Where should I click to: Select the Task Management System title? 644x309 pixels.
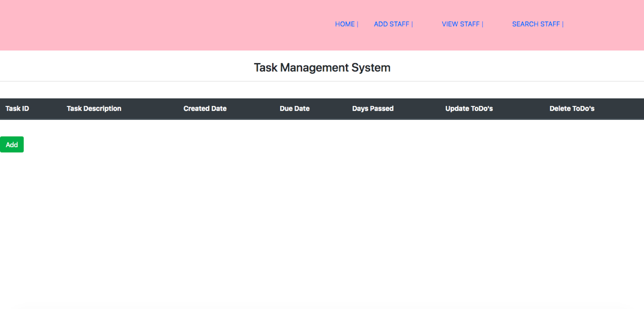click(x=322, y=67)
